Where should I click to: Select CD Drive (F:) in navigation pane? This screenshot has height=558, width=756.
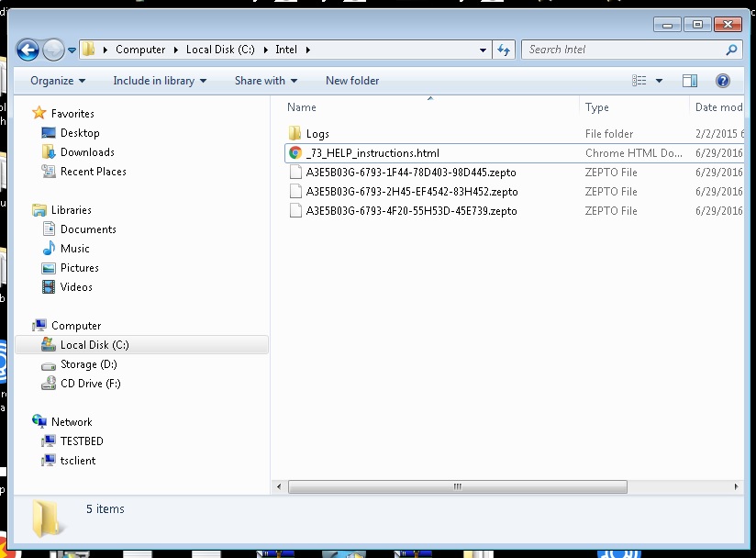(x=90, y=384)
